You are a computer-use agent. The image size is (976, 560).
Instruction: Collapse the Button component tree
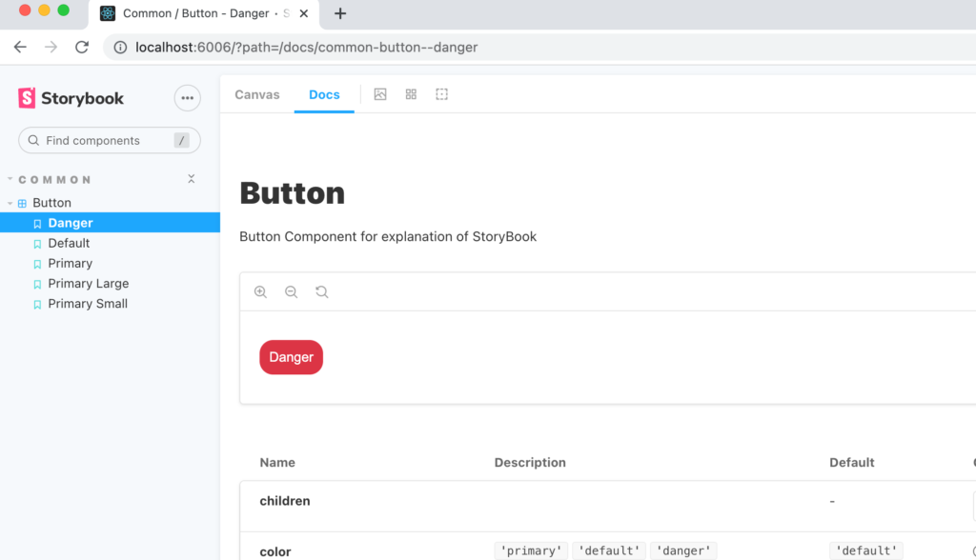(10, 202)
